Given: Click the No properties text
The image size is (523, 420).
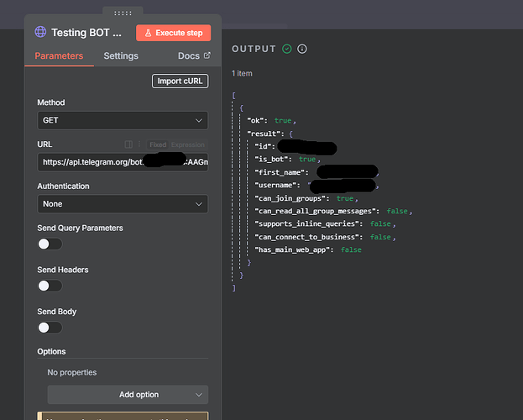Looking at the screenshot, I should 72,372.
